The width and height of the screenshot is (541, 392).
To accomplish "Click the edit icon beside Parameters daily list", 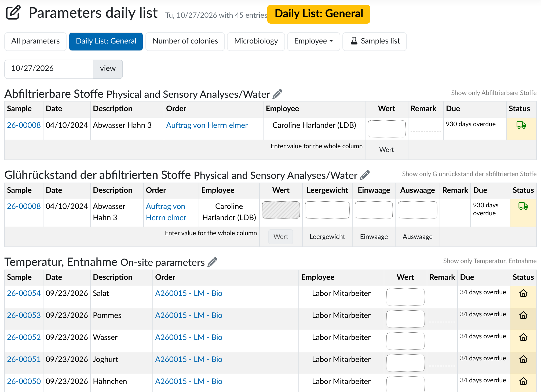I will click(x=13, y=13).
